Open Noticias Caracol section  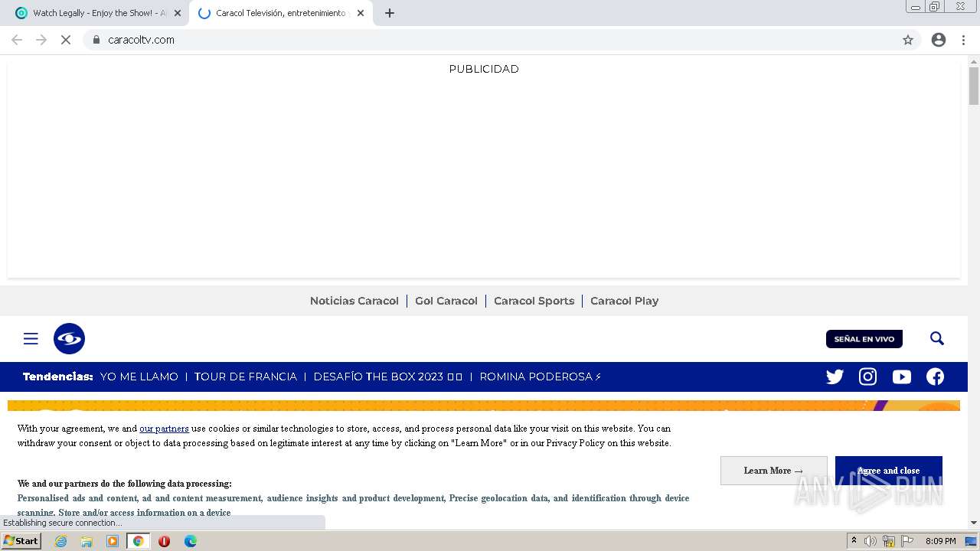pyautogui.click(x=354, y=301)
